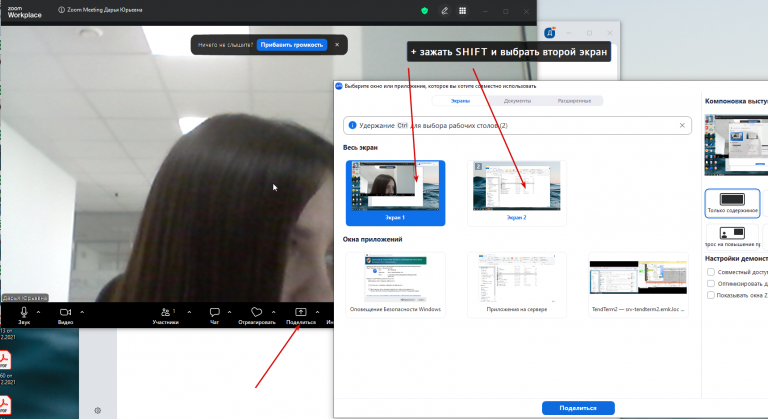Expand arrow next to Отреагировать
The image size is (768, 419).
(273, 312)
